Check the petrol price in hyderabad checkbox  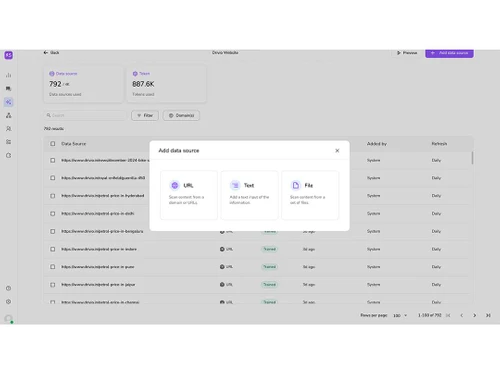[x=53, y=196]
